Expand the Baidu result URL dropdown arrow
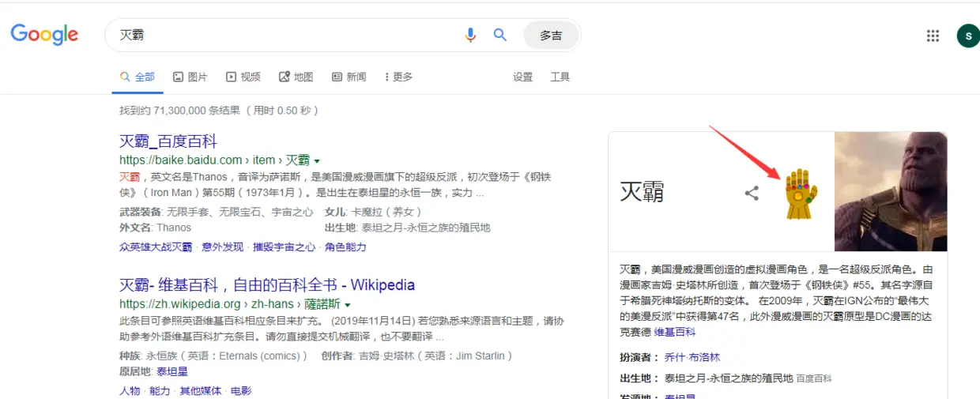Viewport: 980px width, 399px height. tap(317, 160)
